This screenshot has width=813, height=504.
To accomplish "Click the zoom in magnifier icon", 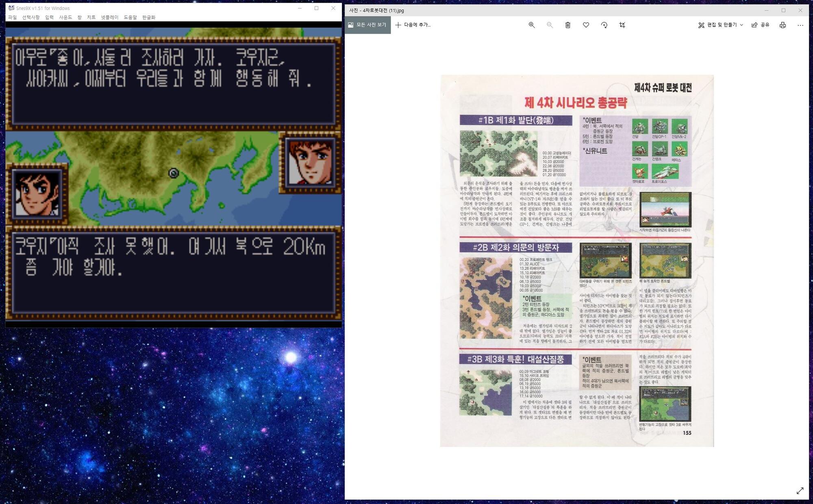I will click(532, 25).
